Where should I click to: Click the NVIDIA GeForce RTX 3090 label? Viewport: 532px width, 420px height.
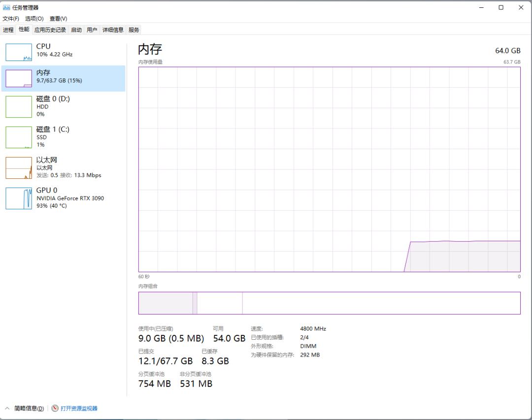[70, 198]
